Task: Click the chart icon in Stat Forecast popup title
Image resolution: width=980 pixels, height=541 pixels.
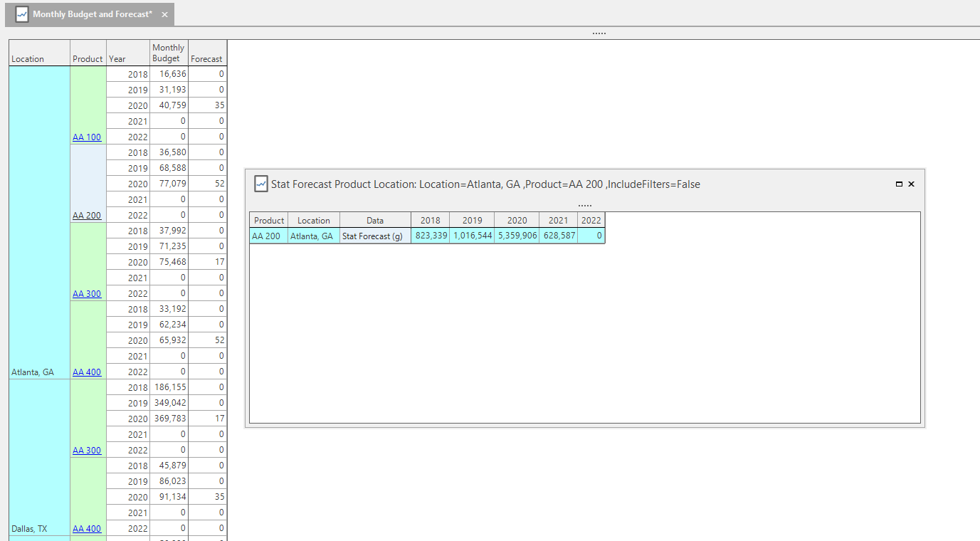Action: (261, 184)
